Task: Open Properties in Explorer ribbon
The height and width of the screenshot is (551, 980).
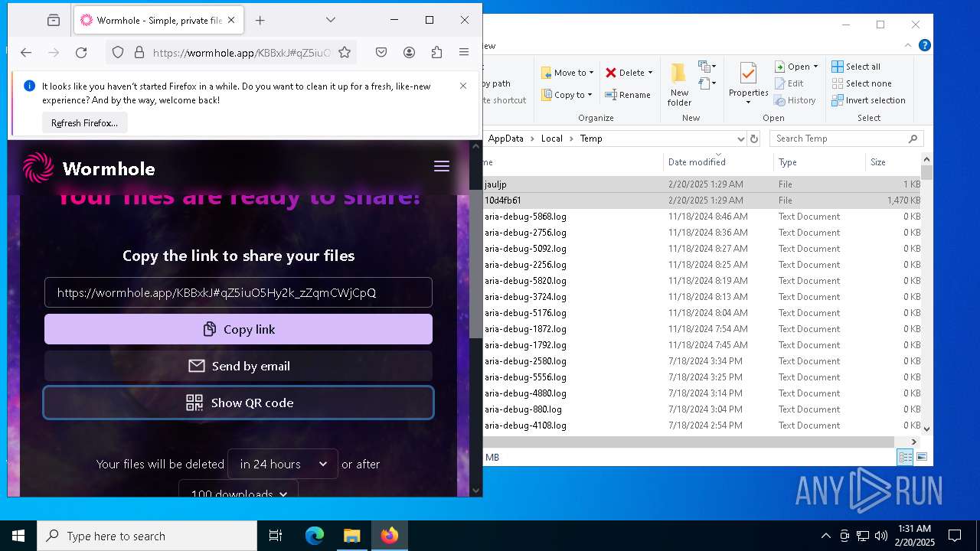Action: click(749, 84)
